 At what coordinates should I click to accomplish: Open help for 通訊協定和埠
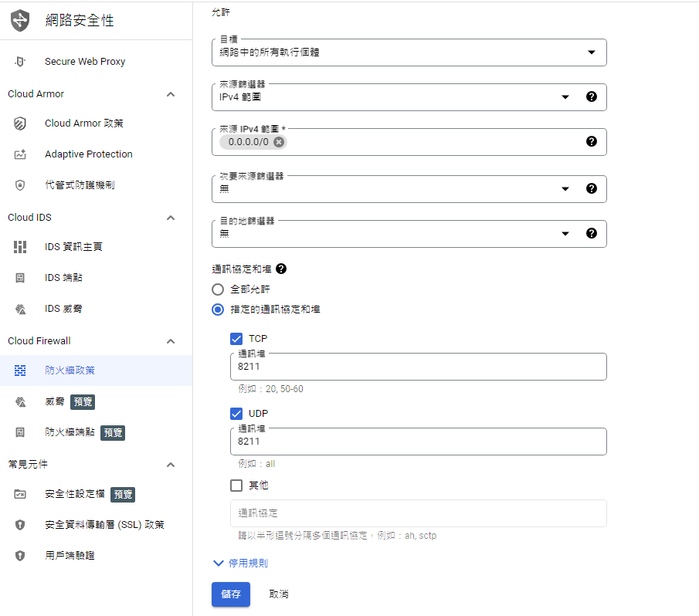[281, 269]
